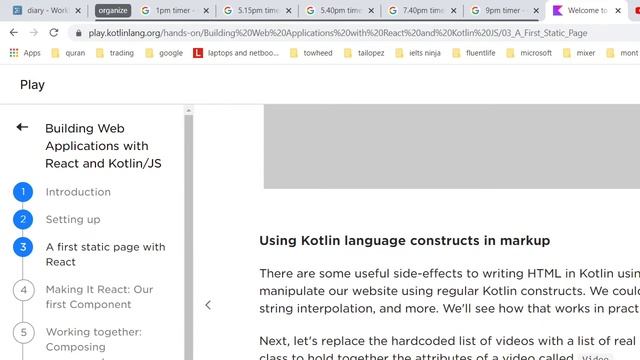Screen dimensions: 640x360
Task: Open laptops and netbooks bookmark
Action: [236, 53]
